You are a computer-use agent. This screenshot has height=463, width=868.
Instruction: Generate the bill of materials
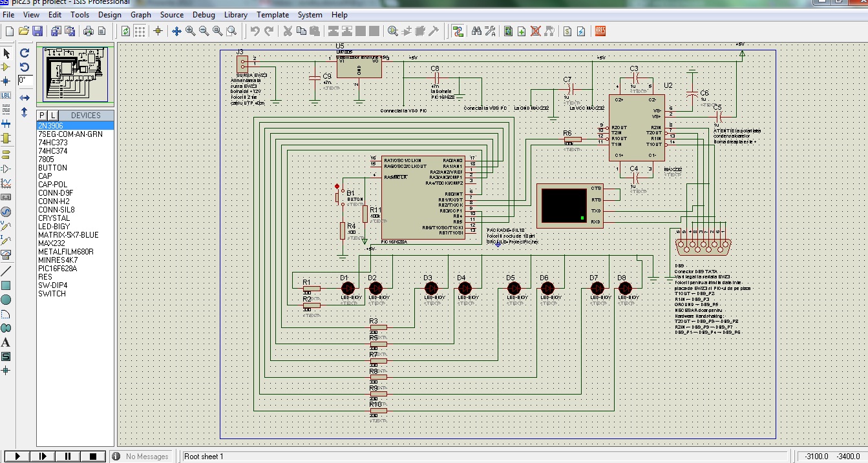coord(567,31)
